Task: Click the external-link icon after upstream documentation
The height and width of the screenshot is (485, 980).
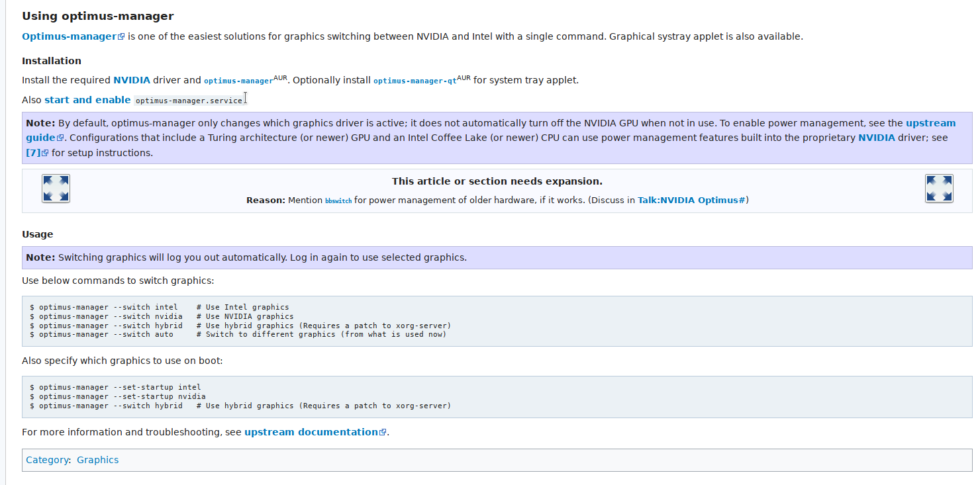Action: coord(383,433)
